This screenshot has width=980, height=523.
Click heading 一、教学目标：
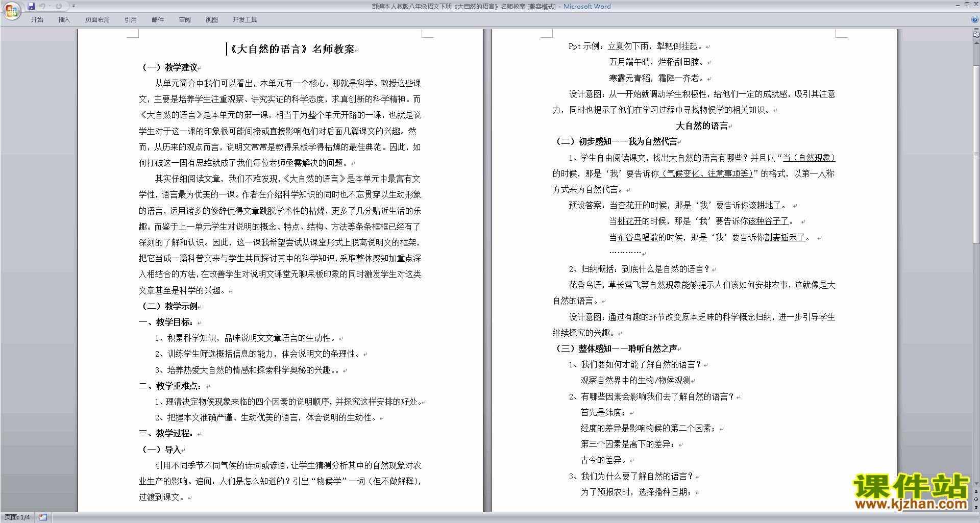(166, 322)
